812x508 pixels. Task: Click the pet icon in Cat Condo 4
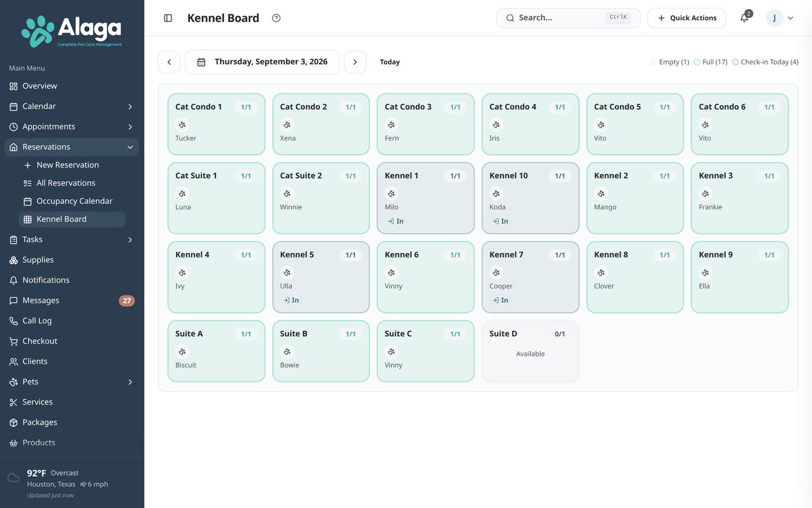pyautogui.click(x=496, y=125)
